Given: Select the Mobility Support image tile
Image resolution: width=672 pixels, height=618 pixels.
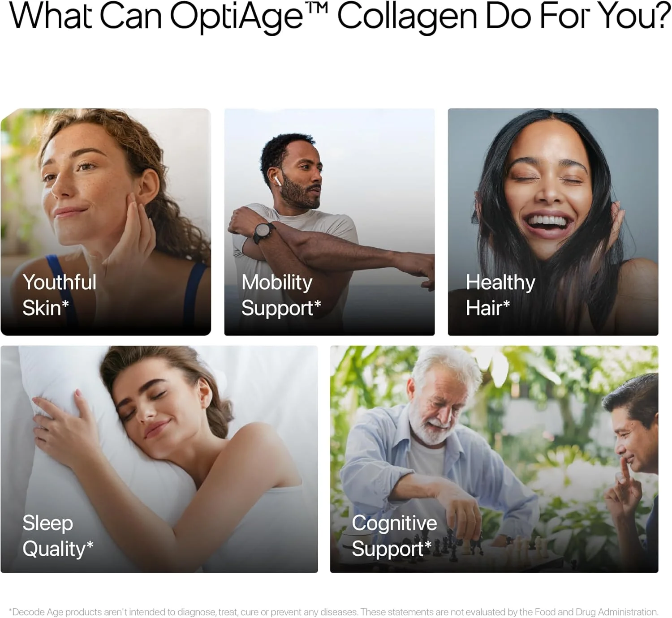Looking at the screenshot, I should pos(329,222).
